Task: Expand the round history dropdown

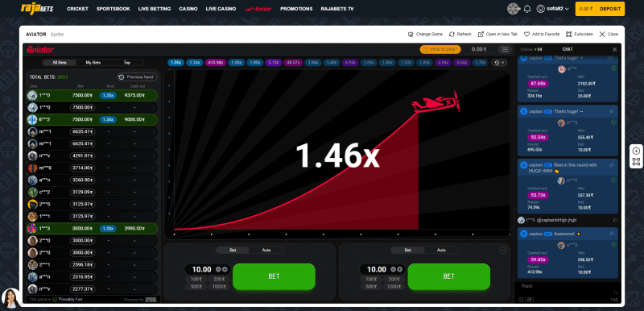Action: (499, 63)
